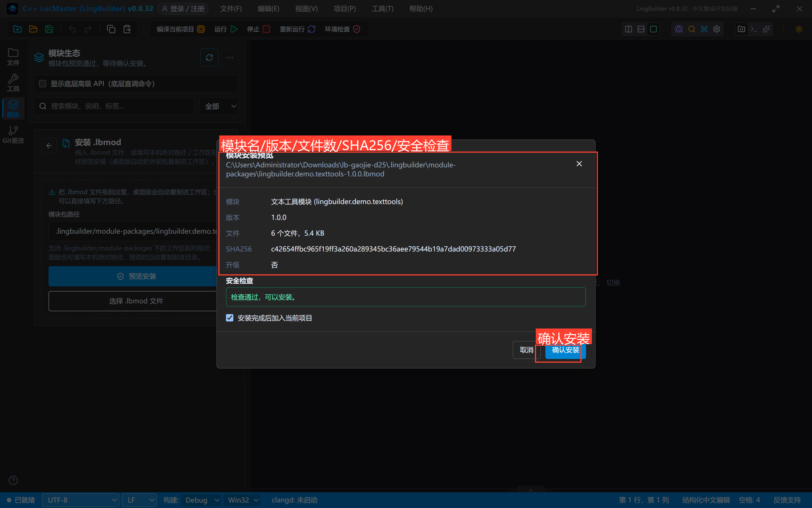Viewport: 812px width, 508px height.
Task: Close the module install preview dialog
Action: [x=579, y=164]
